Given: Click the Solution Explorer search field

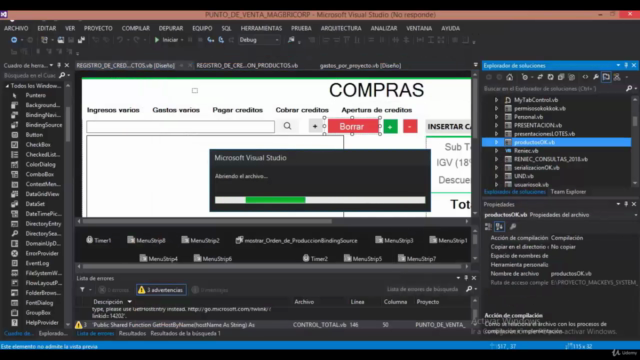Looking at the screenshot, I should (x=554, y=89).
